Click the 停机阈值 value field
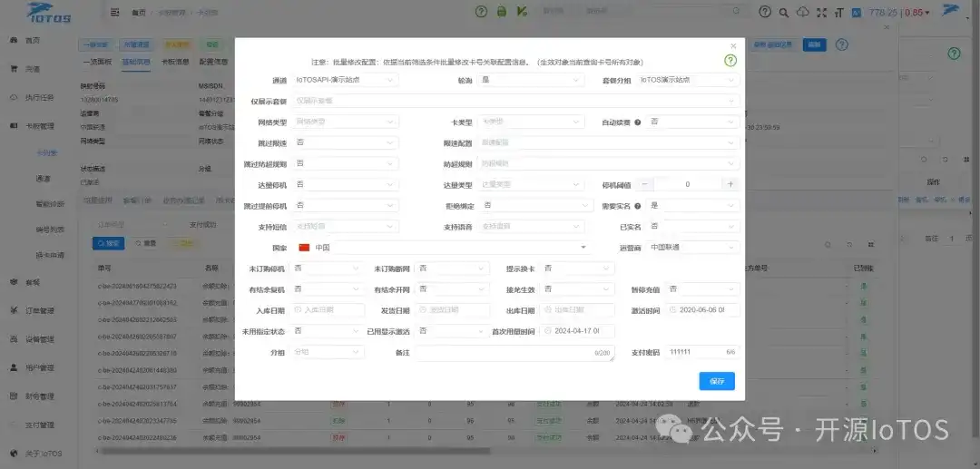 (688, 184)
